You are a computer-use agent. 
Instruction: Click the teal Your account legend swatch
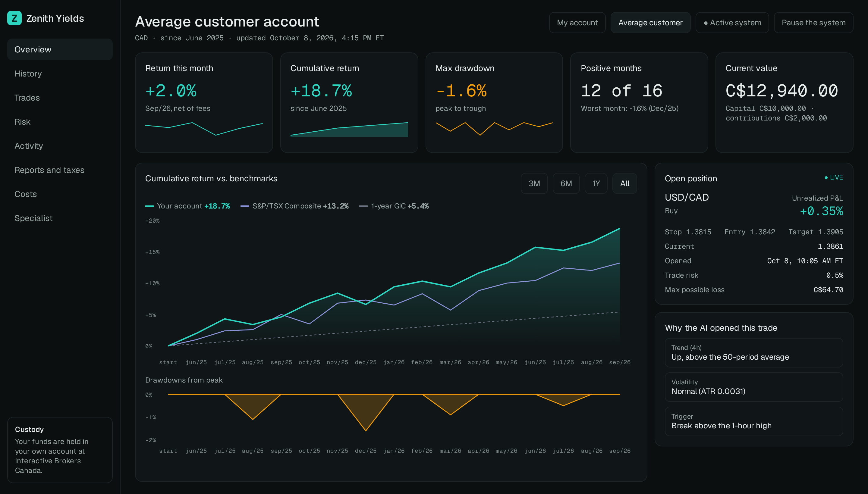(149, 206)
